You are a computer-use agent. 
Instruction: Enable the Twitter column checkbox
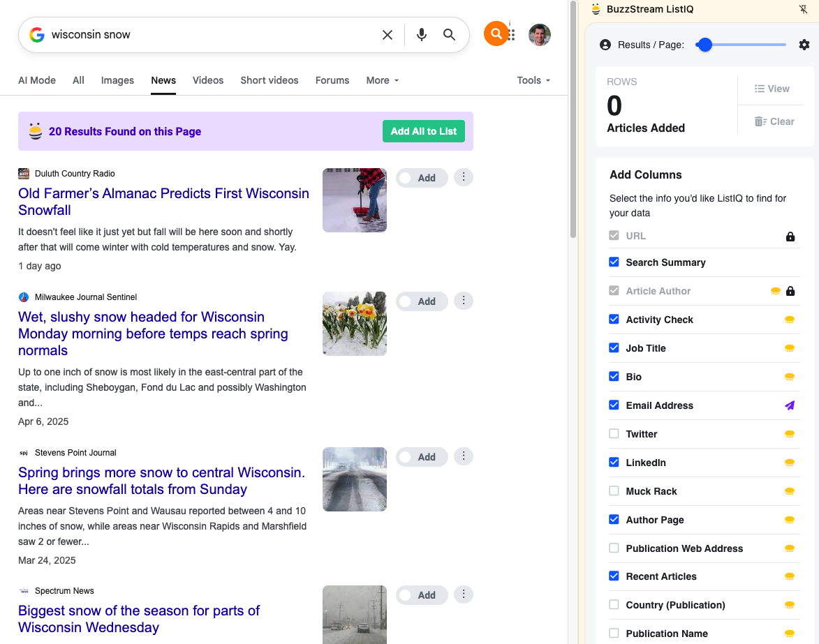(614, 434)
